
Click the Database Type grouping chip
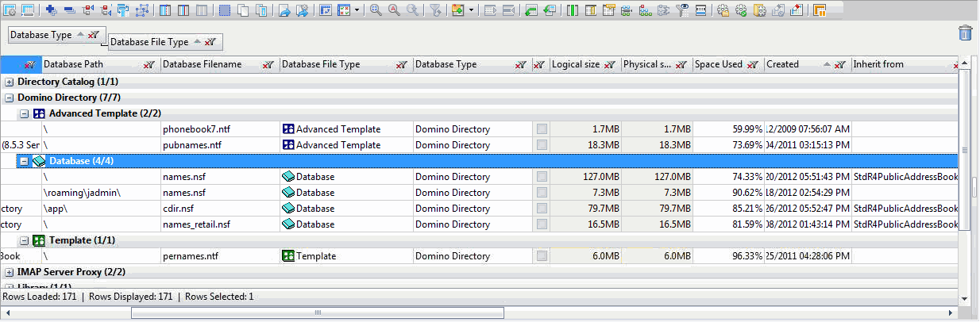41,35
